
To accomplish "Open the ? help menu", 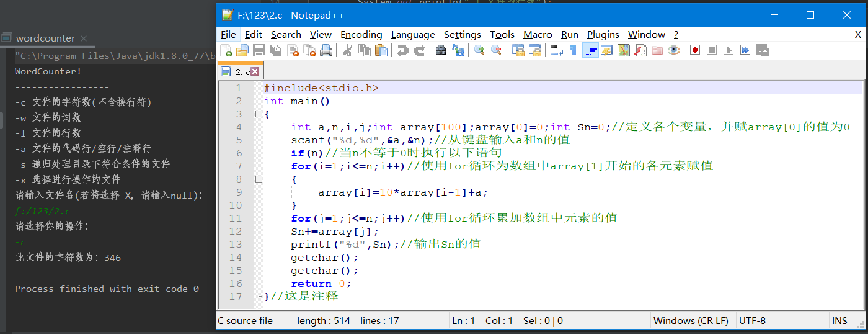I will pyautogui.click(x=676, y=35).
